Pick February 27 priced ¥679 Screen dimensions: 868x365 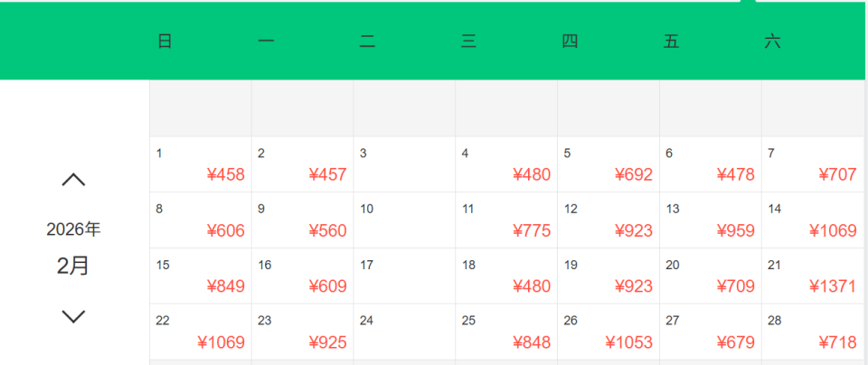(x=711, y=332)
